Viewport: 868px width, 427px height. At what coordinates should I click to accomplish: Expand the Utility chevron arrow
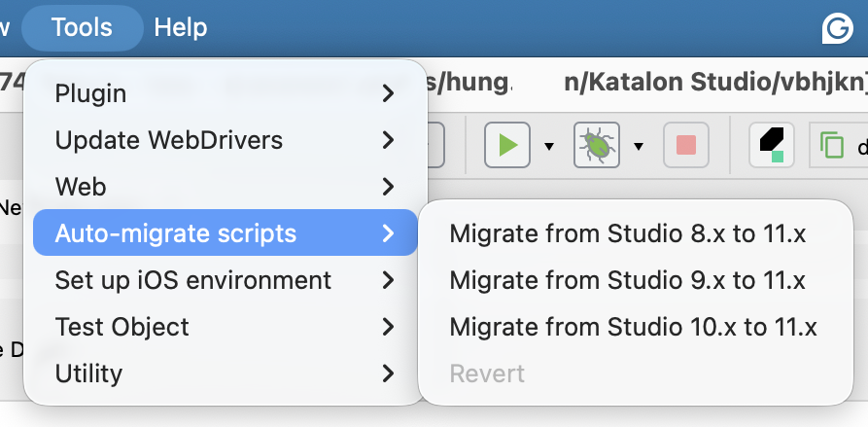[x=389, y=374]
